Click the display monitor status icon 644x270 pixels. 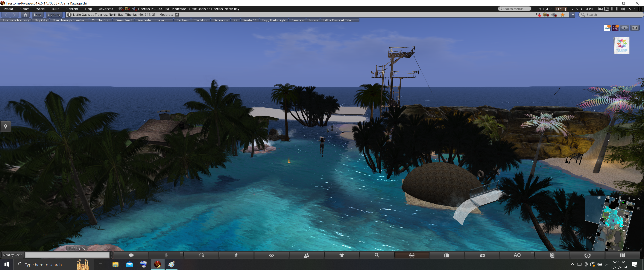click(607, 9)
